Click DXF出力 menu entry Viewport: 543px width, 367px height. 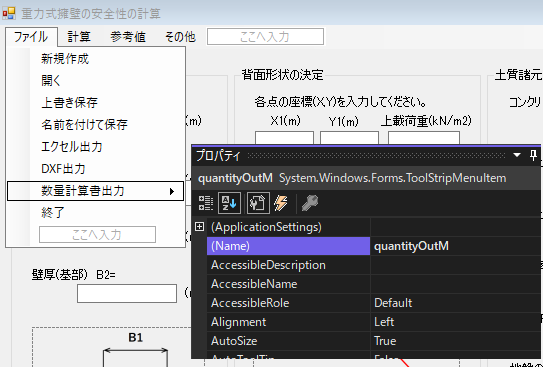96,169
